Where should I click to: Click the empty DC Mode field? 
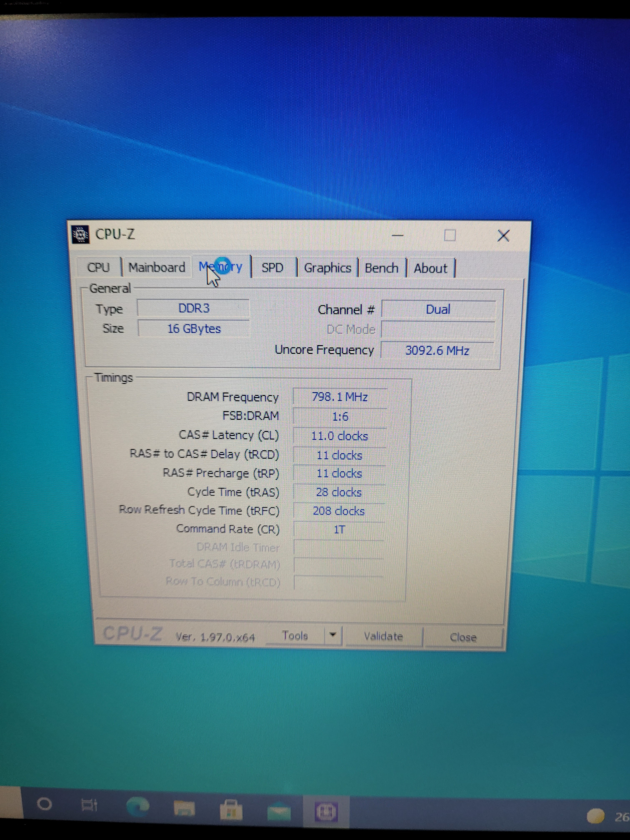point(438,330)
